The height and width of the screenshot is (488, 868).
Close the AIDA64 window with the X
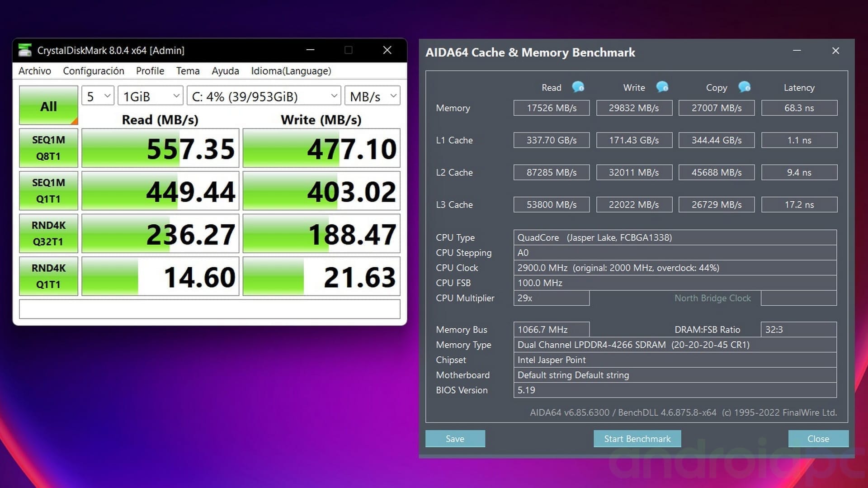(x=835, y=51)
